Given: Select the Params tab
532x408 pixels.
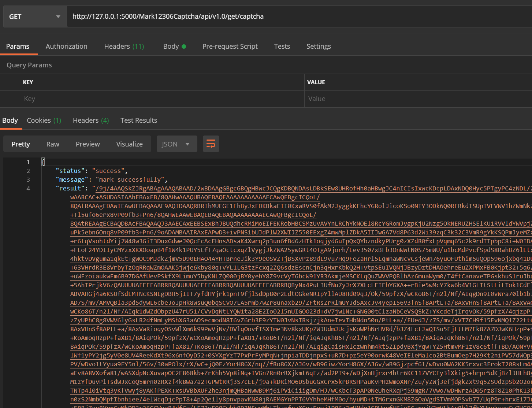Looking at the screenshot, I should click(18, 47).
